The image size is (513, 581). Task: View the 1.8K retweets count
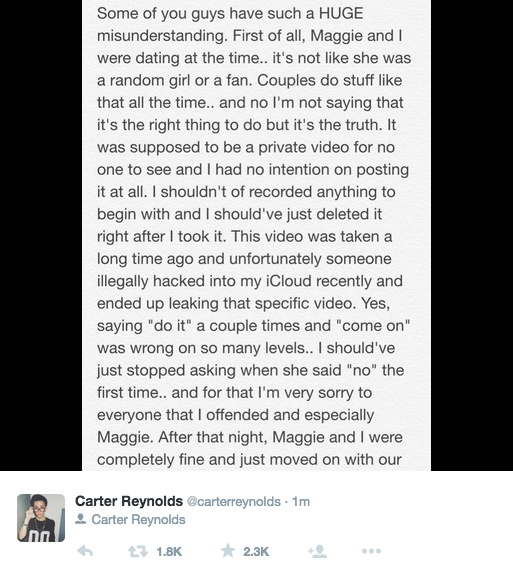169,552
